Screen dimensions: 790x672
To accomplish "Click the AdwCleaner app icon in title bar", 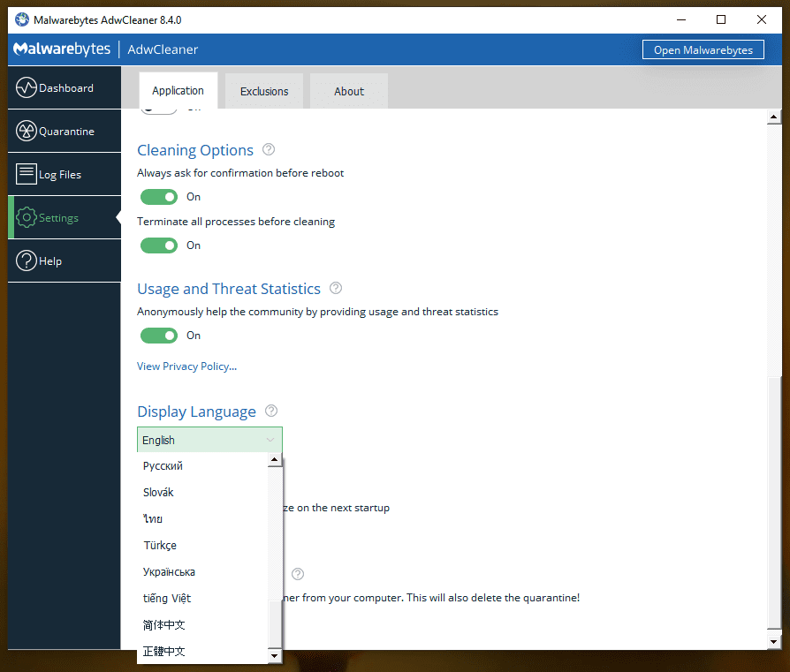I will coord(22,19).
